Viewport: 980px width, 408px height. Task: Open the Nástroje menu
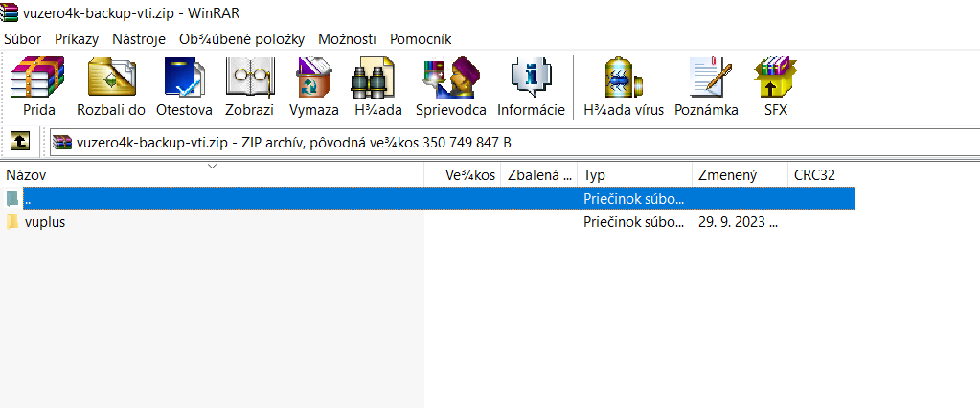(139, 38)
